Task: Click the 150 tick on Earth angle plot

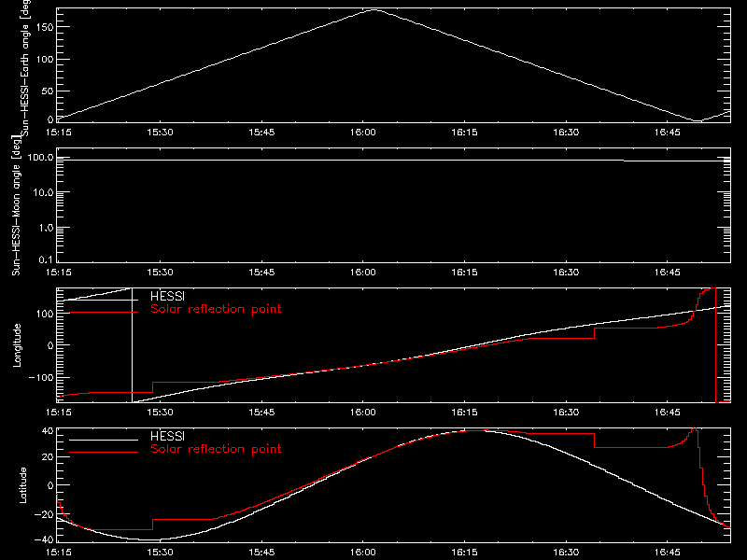Action: click(45, 27)
